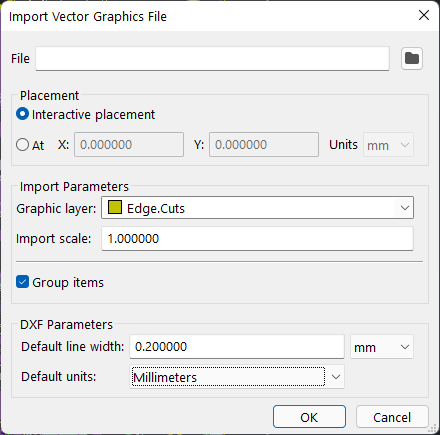The width and height of the screenshot is (440, 435).
Task: Click the Cancel button
Action: 392,417
